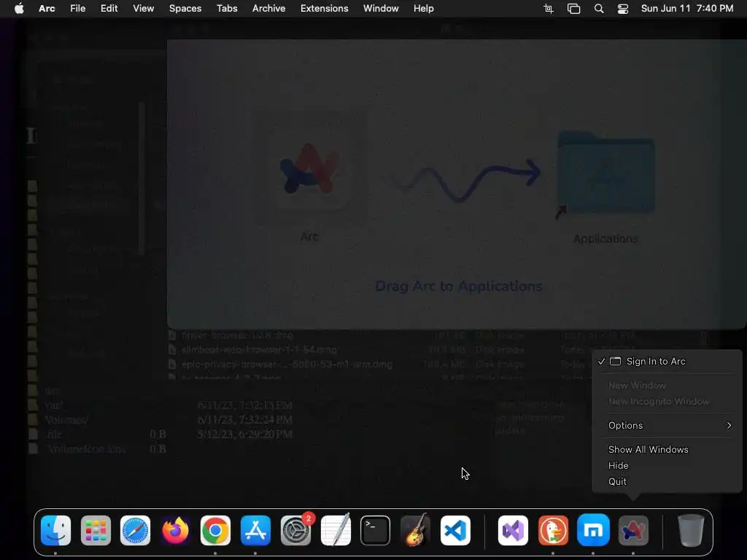Open Launchpad in the Dock

(96, 531)
